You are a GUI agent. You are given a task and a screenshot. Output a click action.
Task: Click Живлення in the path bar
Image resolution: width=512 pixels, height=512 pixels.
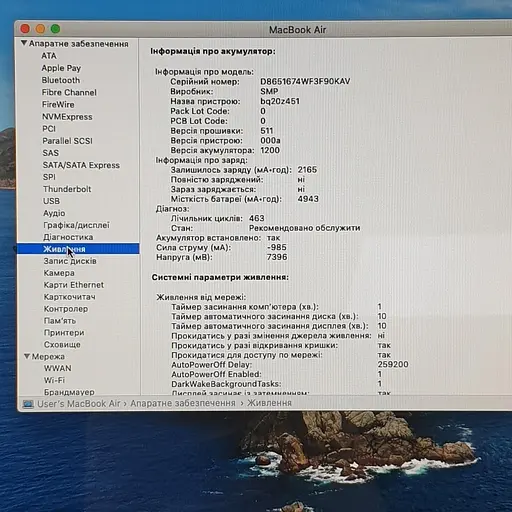coord(269,403)
